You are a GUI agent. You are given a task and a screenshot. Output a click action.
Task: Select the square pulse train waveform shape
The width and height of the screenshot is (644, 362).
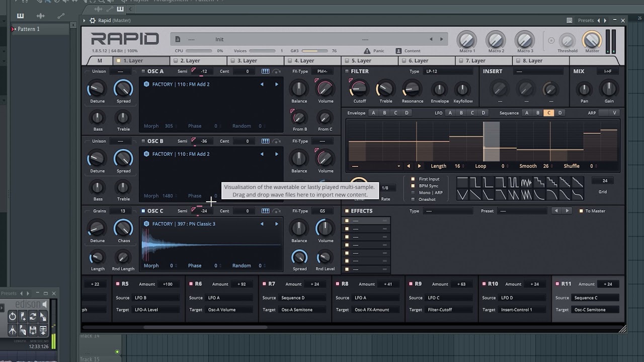(513, 183)
